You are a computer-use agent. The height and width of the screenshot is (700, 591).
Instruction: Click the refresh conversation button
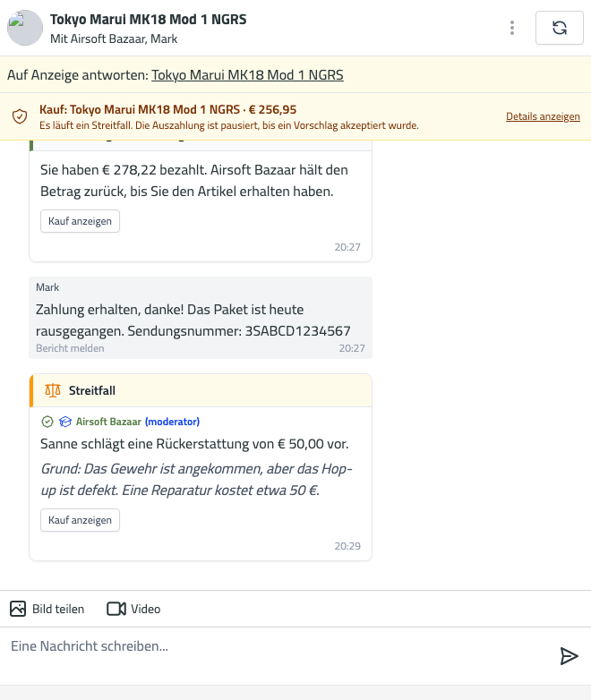point(560,28)
